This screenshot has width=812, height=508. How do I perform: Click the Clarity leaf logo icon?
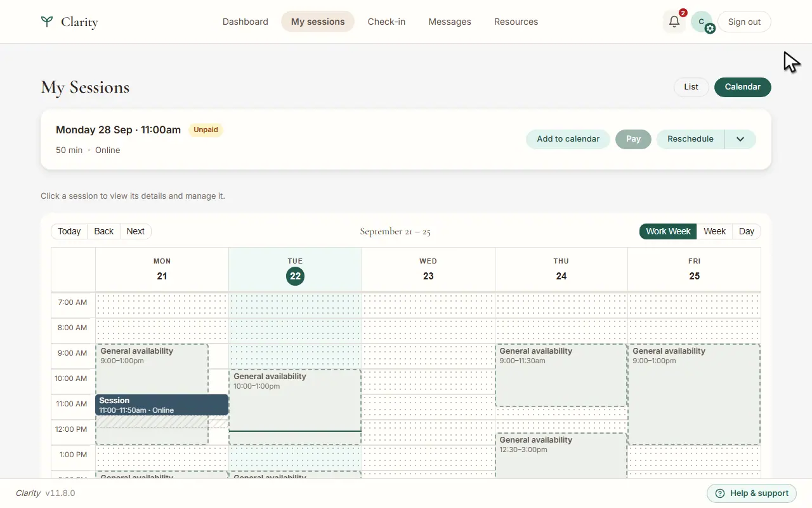[x=46, y=22]
